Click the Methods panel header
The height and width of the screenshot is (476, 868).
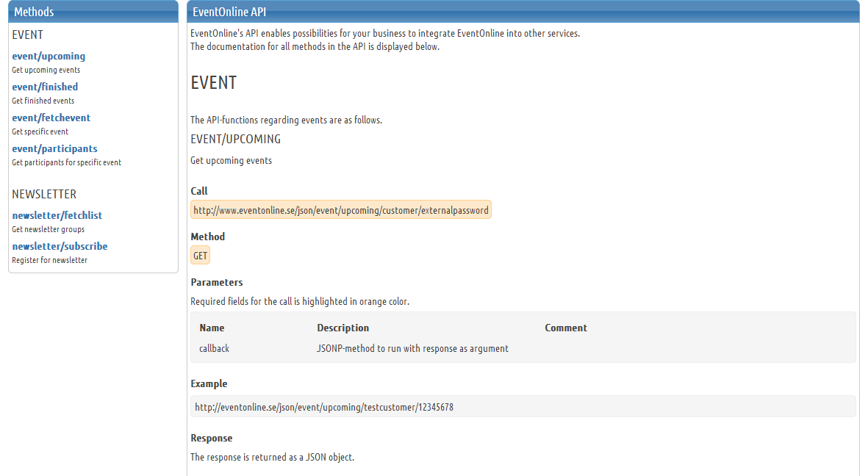(93, 12)
